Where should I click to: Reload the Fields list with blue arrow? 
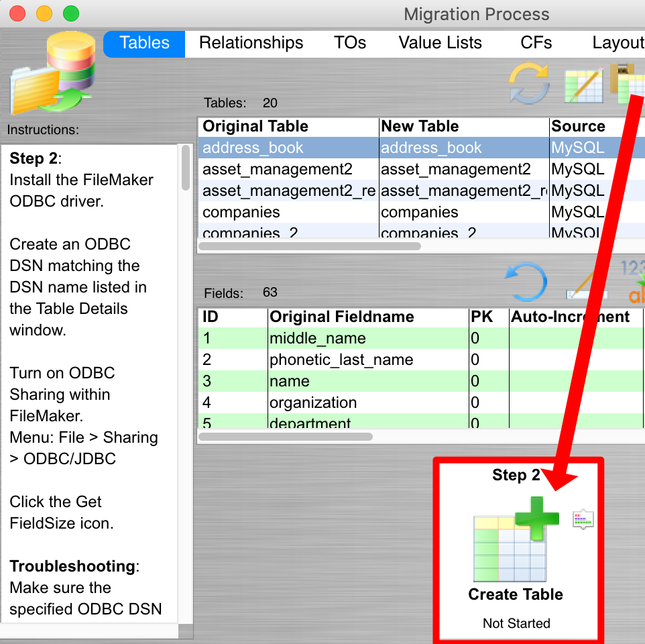pos(526,282)
